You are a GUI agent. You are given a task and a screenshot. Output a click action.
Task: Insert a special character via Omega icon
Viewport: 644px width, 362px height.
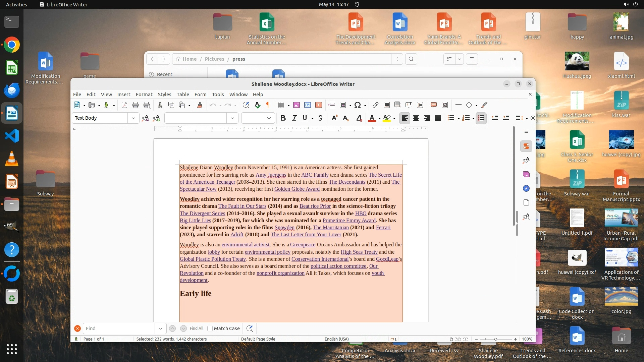coord(358,105)
